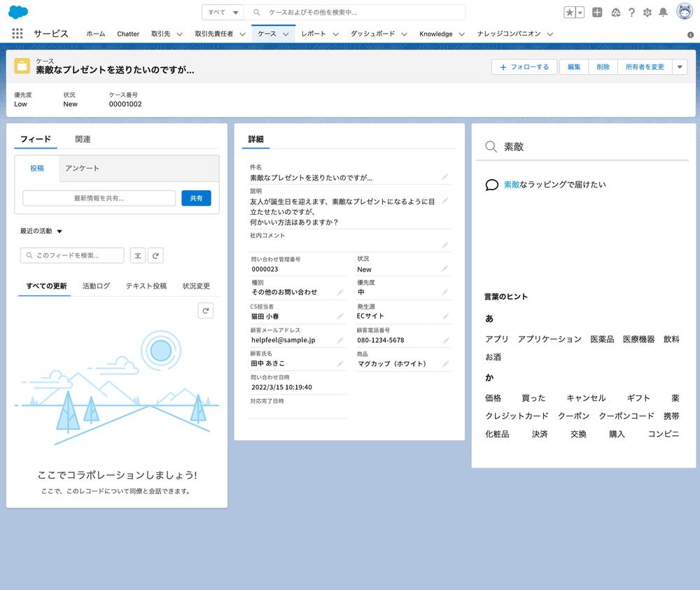
Task: Expand the 最近の活動 sort dropdown
Action: (59, 231)
